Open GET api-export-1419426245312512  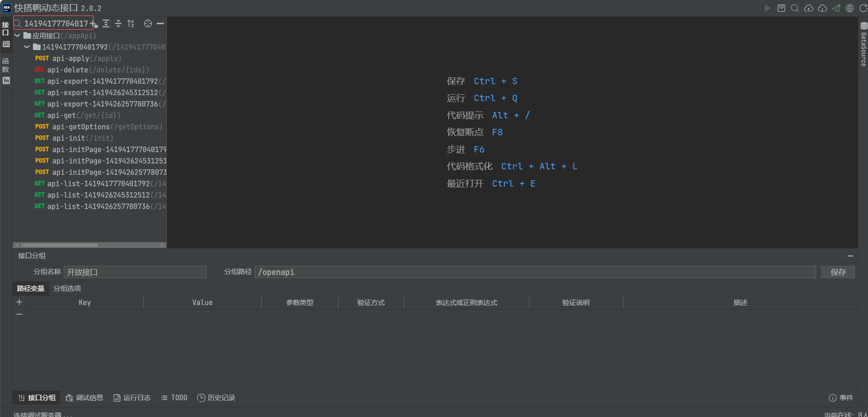click(x=90, y=92)
